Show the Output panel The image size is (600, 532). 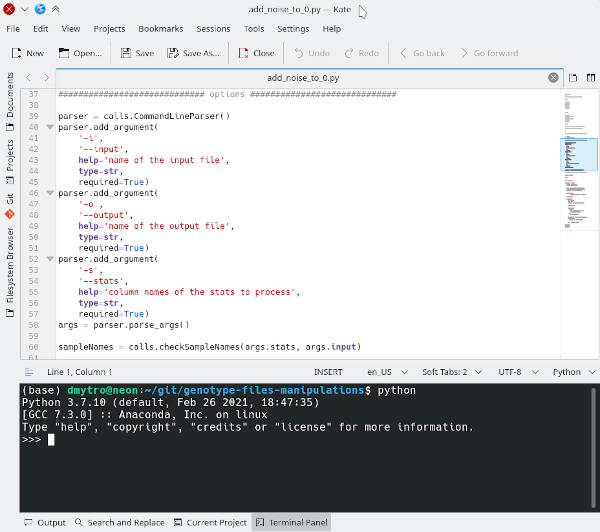click(x=45, y=523)
